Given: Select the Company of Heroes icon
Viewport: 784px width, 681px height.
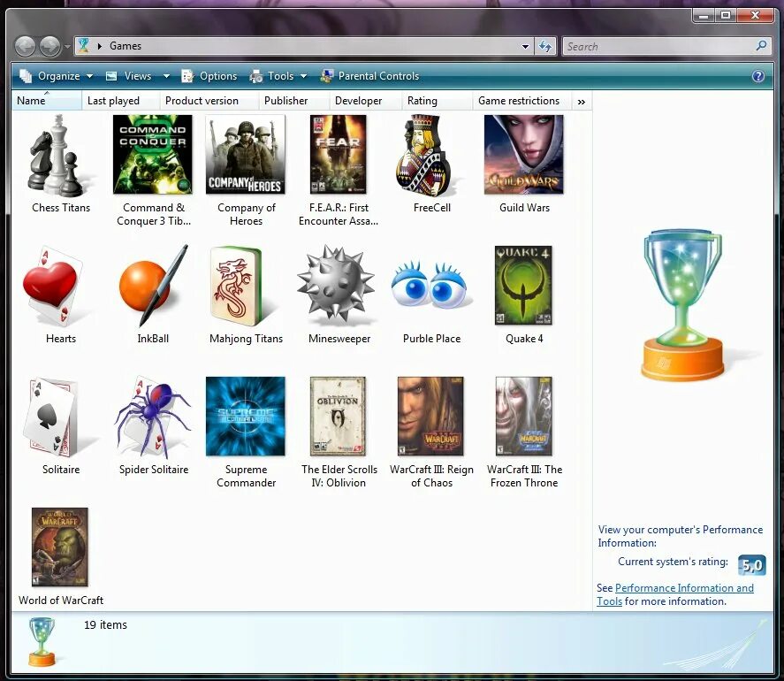Looking at the screenshot, I should [x=246, y=155].
